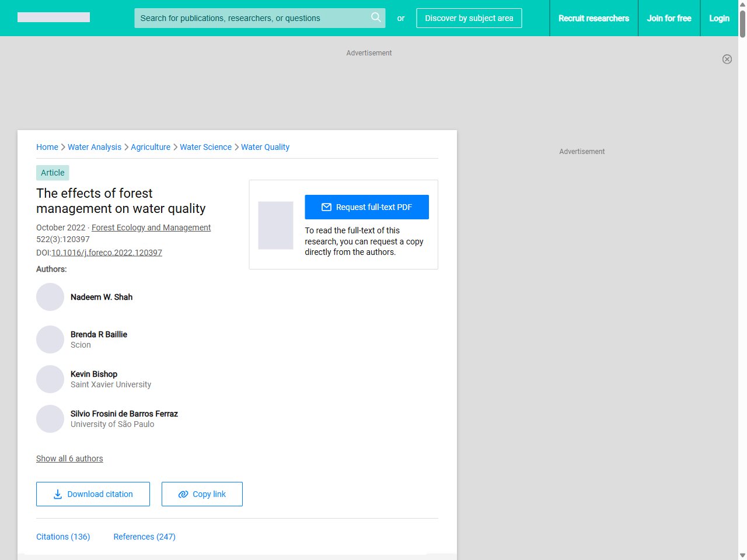Open Kevin Bishop's avatar image
Viewport: 747px width, 560px height.
click(x=50, y=379)
